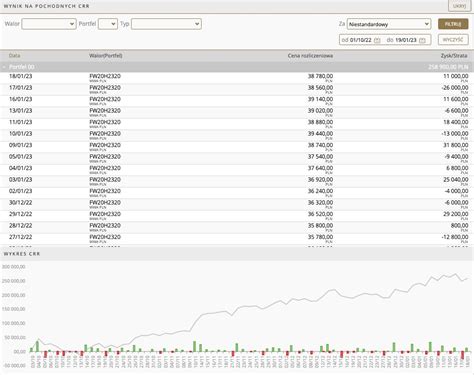Click the loss value -26 000,00
Image resolution: width=474 pixels, height=375 pixels.
pos(455,88)
